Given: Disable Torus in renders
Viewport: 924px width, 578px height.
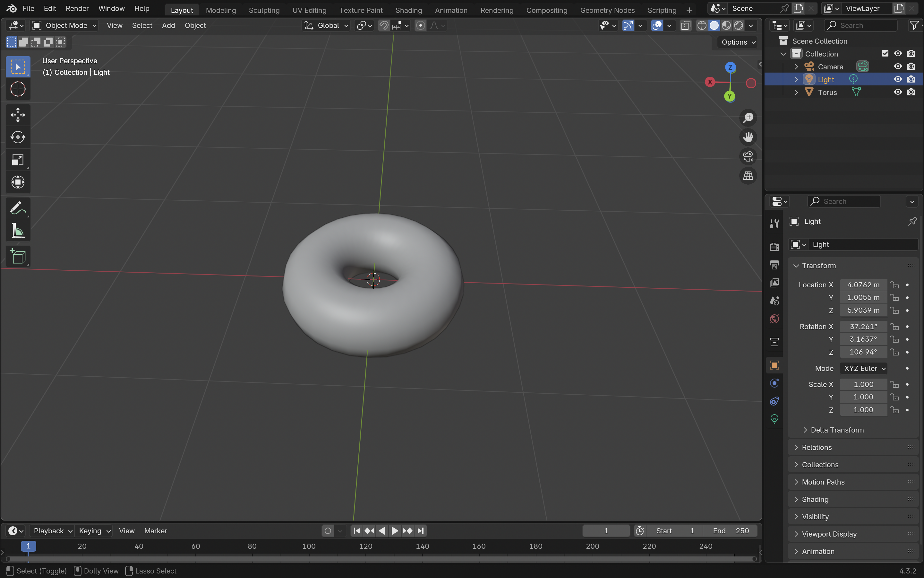Looking at the screenshot, I should 911,92.
